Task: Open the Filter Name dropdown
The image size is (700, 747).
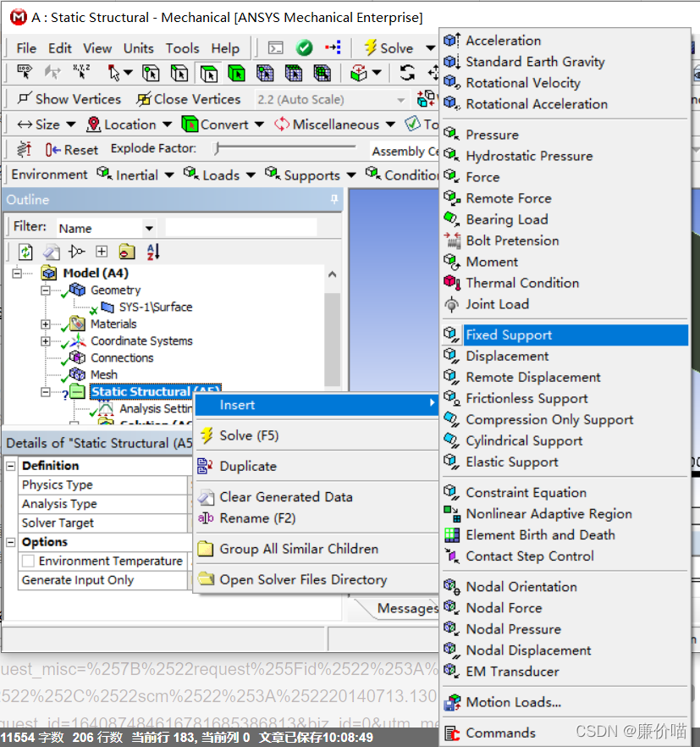Action: (x=149, y=229)
